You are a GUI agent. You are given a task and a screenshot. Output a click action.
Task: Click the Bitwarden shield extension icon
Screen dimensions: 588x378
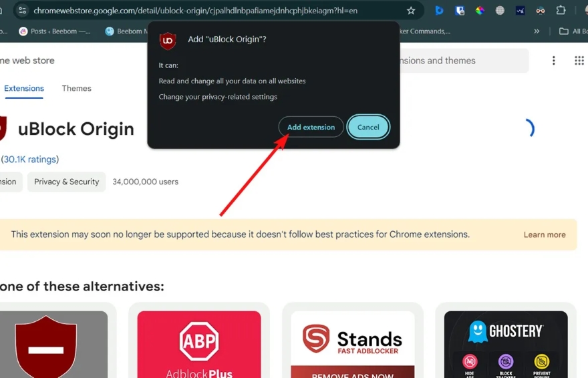coord(460,11)
